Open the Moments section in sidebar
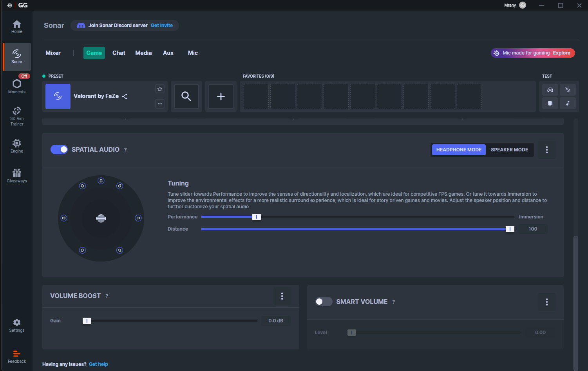The image size is (588, 371). (x=17, y=86)
